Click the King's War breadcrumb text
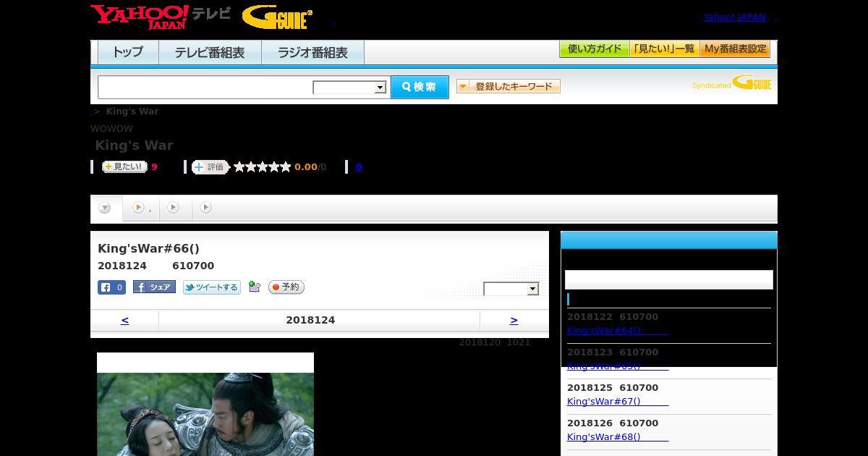This screenshot has height=456, width=868. click(132, 111)
